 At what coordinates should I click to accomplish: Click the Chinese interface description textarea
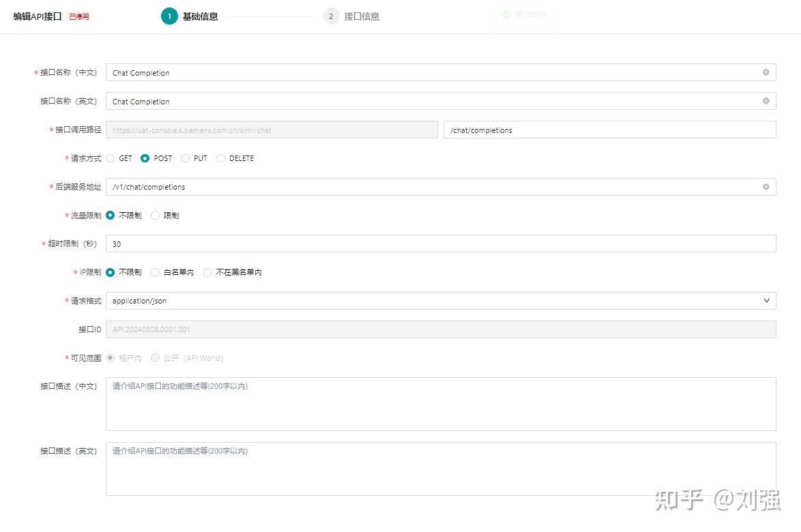point(441,404)
